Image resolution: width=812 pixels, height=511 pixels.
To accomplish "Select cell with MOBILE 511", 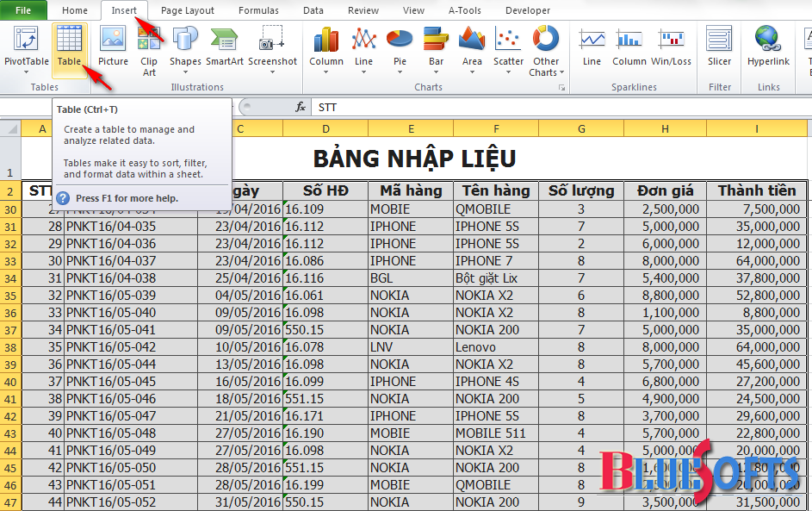I will coord(496,433).
